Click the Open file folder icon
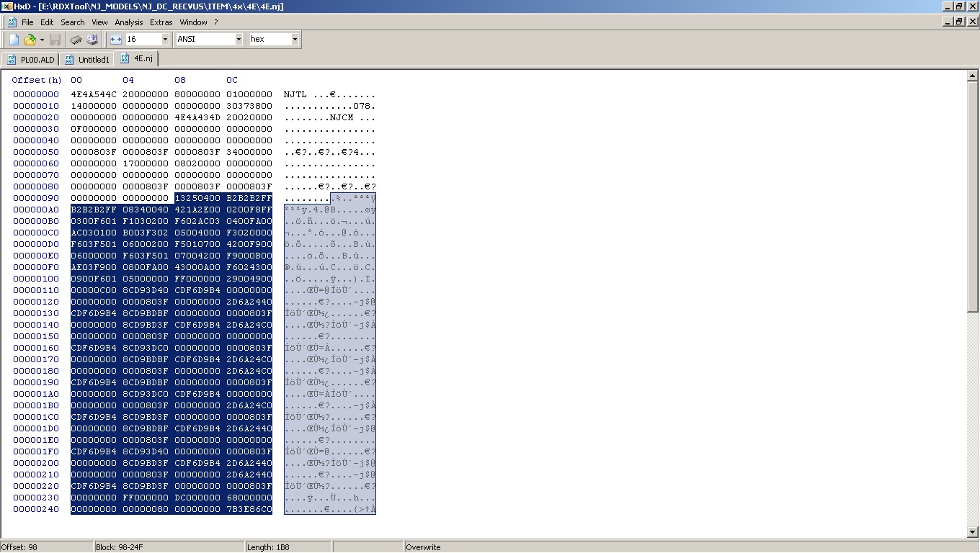Viewport: 980px width, 553px height. coord(30,40)
